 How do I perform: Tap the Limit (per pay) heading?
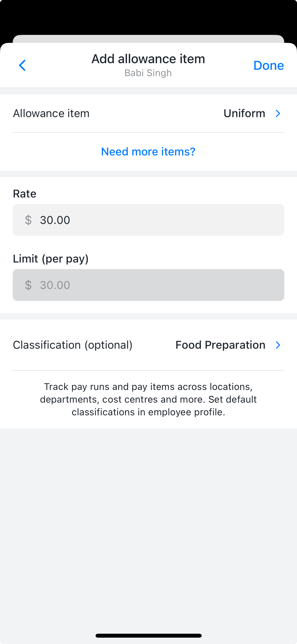[51, 259]
